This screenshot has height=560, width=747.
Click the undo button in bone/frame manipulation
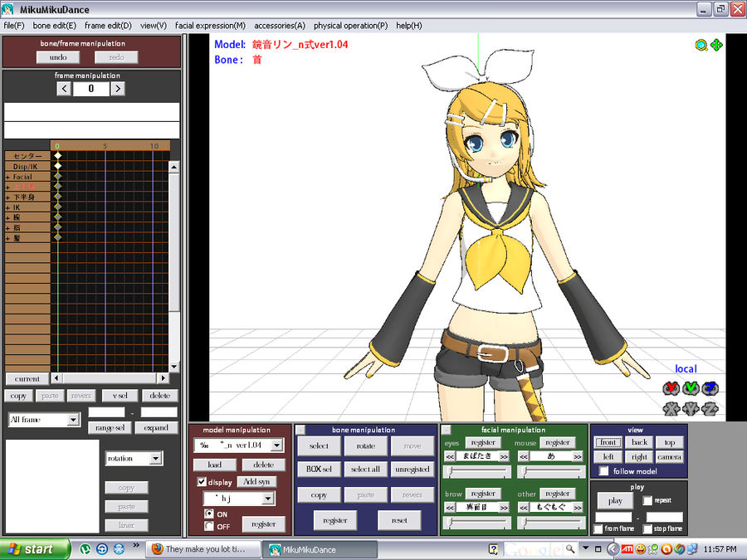pyautogui.click(x=57, y=56)
